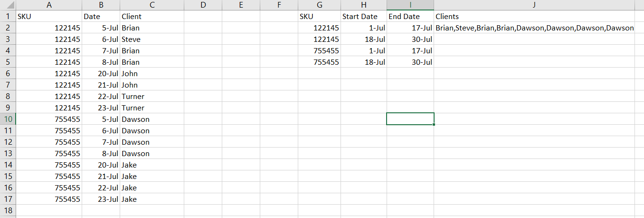The height and width of the screenshot is (218, 644).
Task: Select column D header
Action: [203, 5]
